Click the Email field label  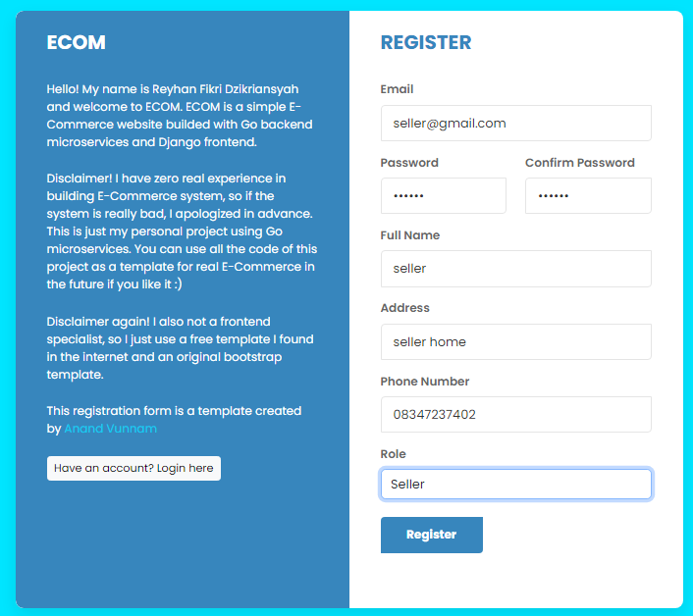(x=397, y=89)
